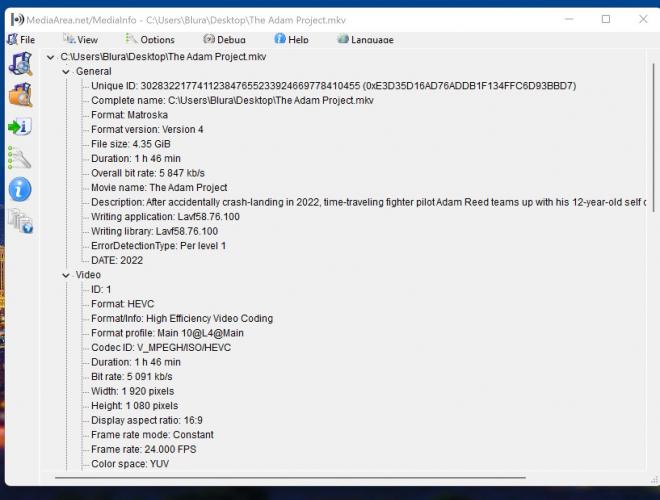This screenshot has width=660, height=500.
Task: Select Overall bit rate: 5 847 kb/s row
Action: pos(148,173)
